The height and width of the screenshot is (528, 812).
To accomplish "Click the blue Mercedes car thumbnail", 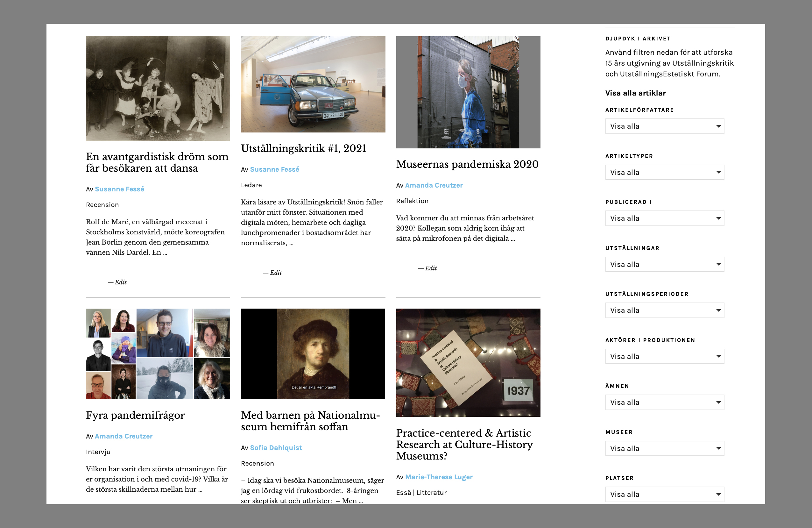I will pyautogui.click(x=313, y=84).
